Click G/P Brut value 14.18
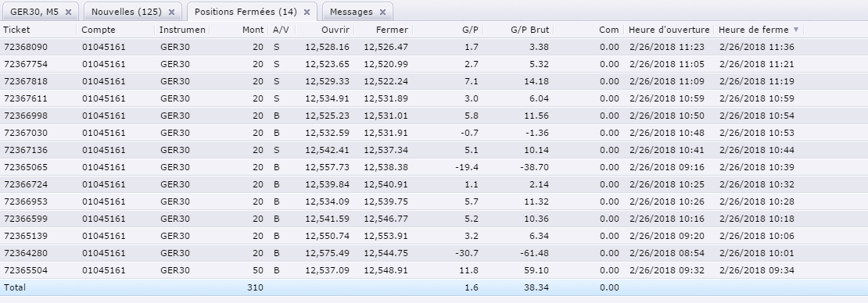 536,81
